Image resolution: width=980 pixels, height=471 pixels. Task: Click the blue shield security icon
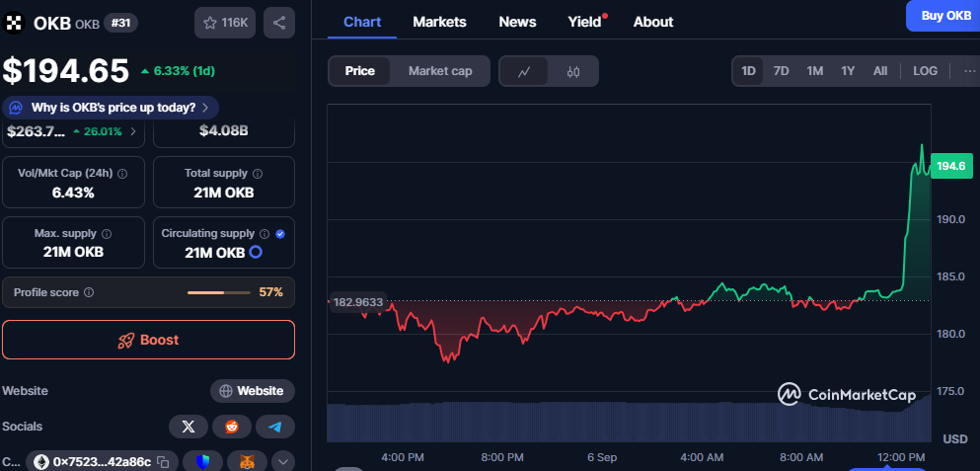coord(204,461)
